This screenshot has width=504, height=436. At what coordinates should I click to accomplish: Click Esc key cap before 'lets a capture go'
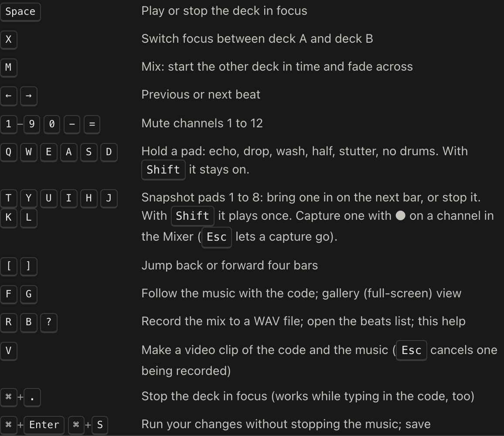pyautogui.click(x=217, y=238)
